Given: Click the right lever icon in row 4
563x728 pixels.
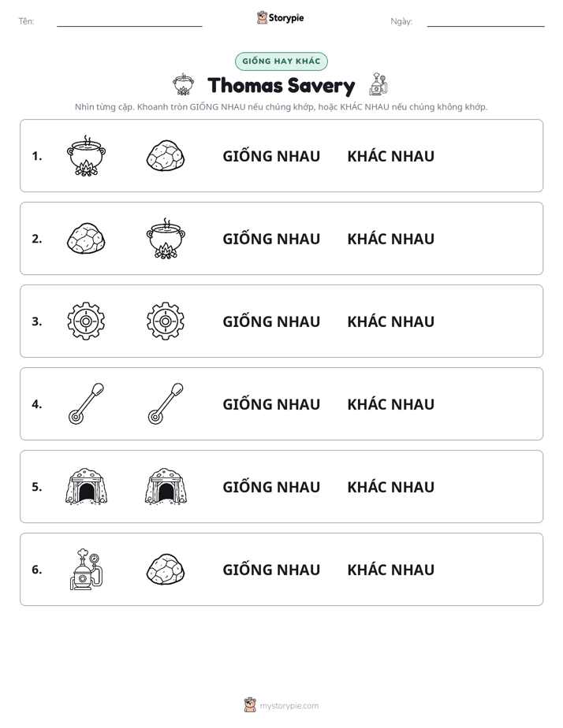Looking at the screenshot, I should [166, 404].
